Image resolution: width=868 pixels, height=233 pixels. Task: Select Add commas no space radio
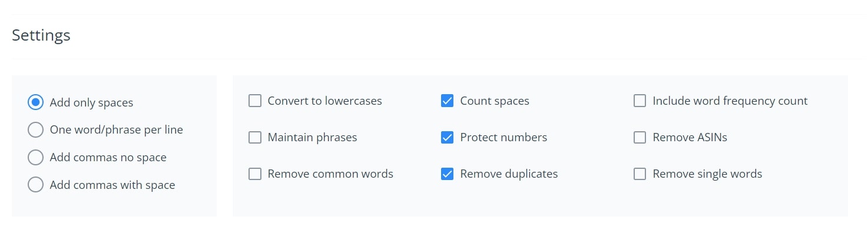(x=36, y=157)
